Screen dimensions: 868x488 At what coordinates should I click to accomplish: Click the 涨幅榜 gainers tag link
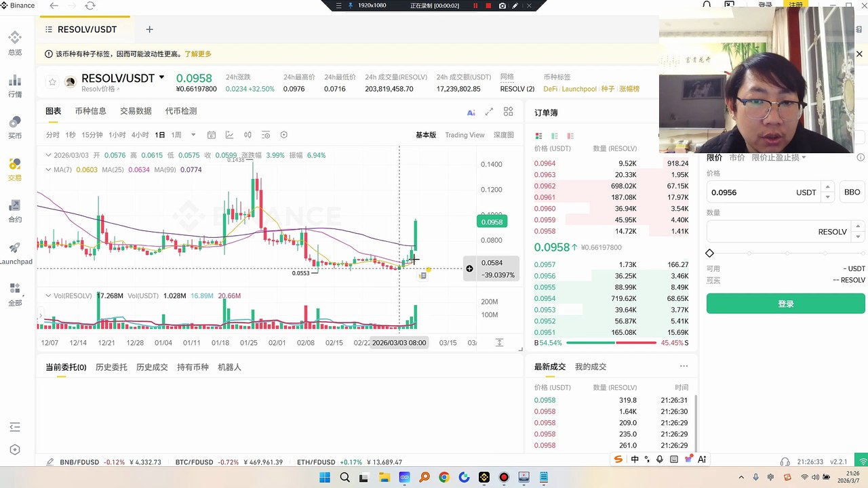[x=629, y=89]
